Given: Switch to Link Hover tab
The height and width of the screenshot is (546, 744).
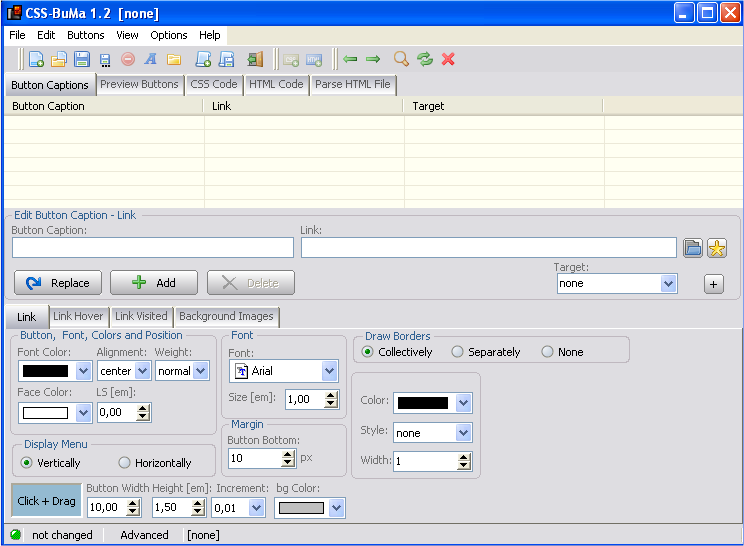Looking at the screenshot, I should tap(78, 316).
